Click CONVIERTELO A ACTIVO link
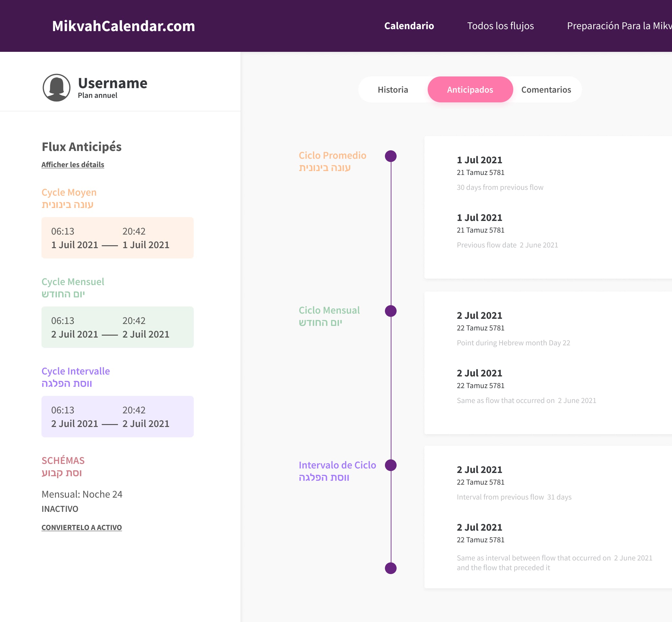Viewport: 672px width, 622px height. (x=81, y=527)
